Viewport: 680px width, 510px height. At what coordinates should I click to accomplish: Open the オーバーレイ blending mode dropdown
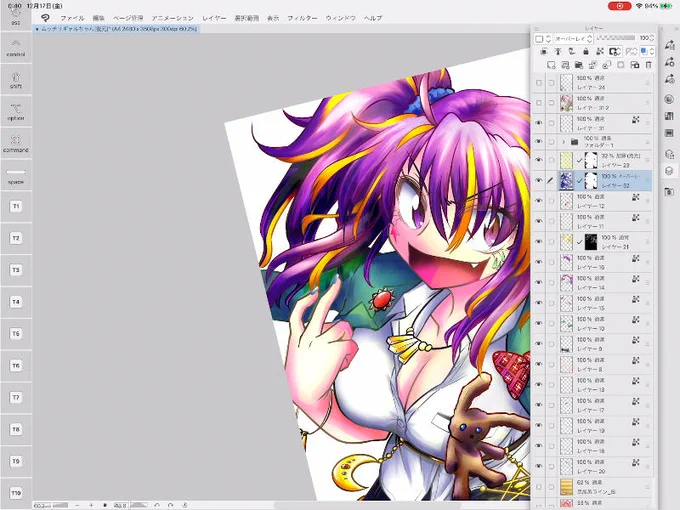click(x=573, y=39)
